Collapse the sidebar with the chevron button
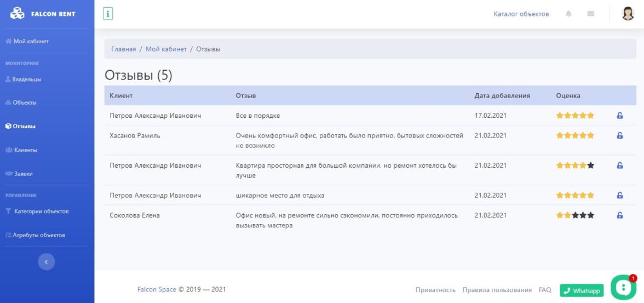Image resolution: width=644 pixels, height=303 pixels. point(47,262)
